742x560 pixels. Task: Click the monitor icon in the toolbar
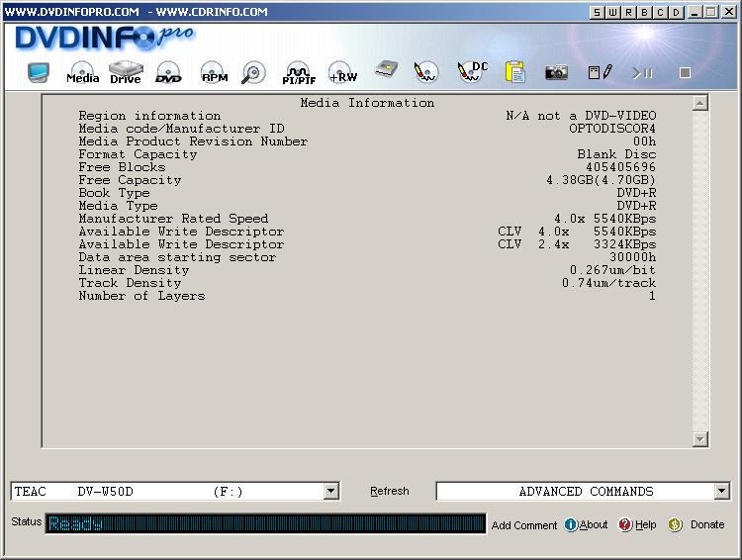(x=39, y=72)
